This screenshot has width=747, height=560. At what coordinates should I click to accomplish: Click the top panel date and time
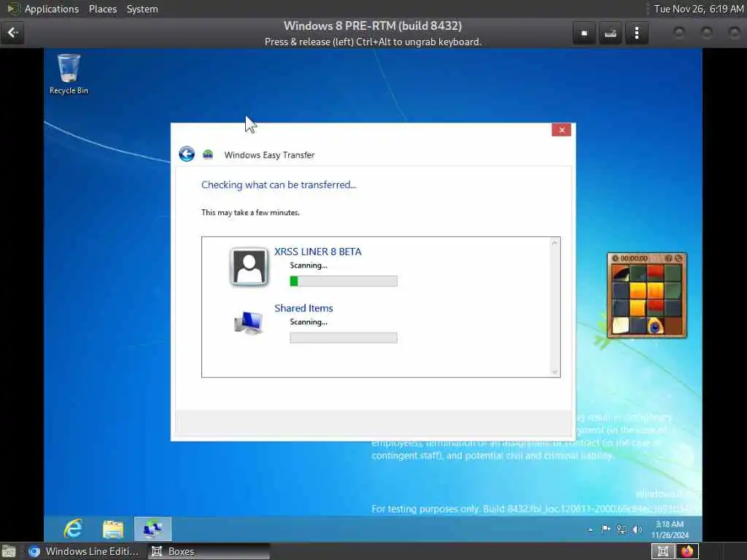pyautogui.click(x=698, y=9)
